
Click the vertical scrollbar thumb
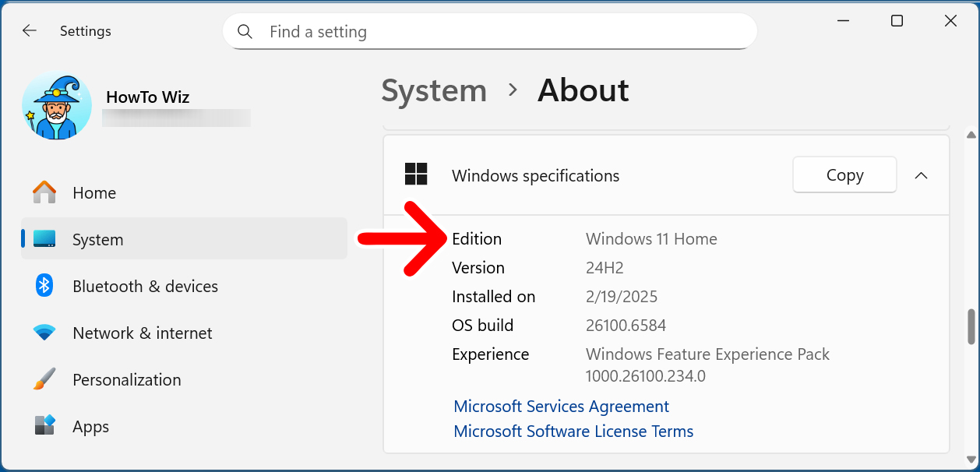[x=971, y=326]
